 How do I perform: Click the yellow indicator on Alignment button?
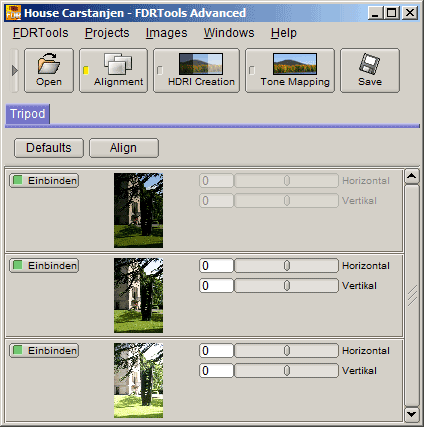tap(86, 70)
